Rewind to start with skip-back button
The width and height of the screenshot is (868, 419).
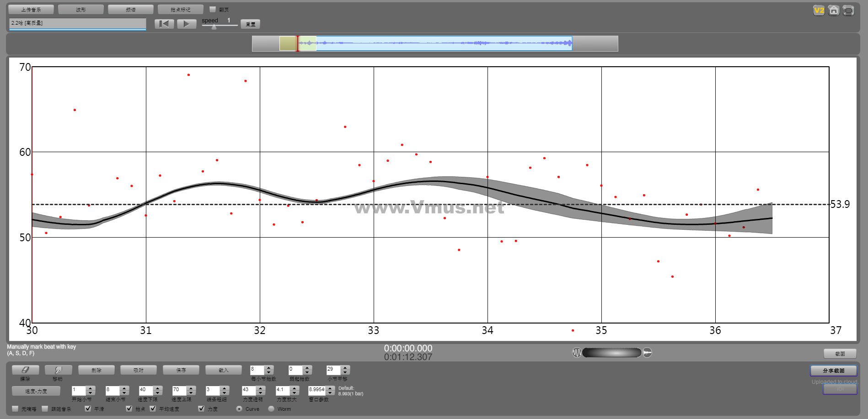click(164, 24)
